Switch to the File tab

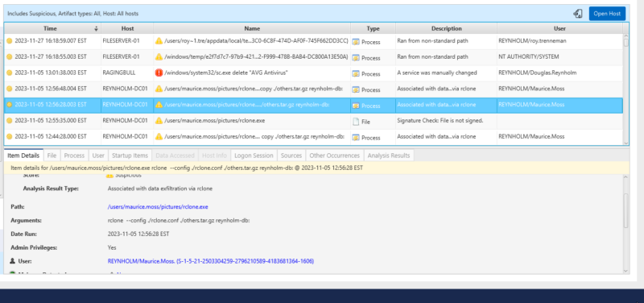point(52,156)
